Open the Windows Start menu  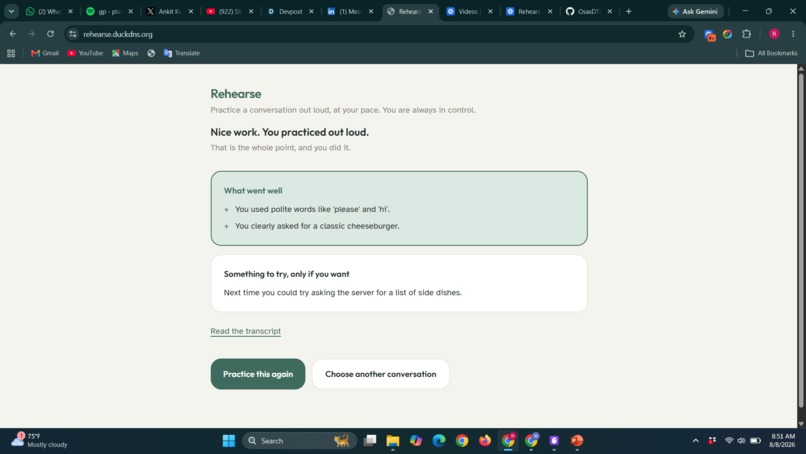(229, 441)
